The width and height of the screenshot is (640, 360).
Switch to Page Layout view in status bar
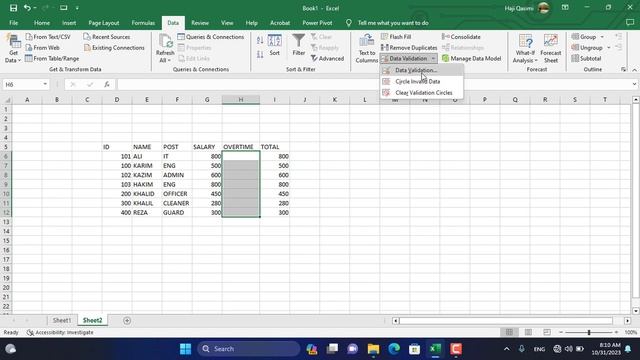pyautogui.click(x=528, y=332)
